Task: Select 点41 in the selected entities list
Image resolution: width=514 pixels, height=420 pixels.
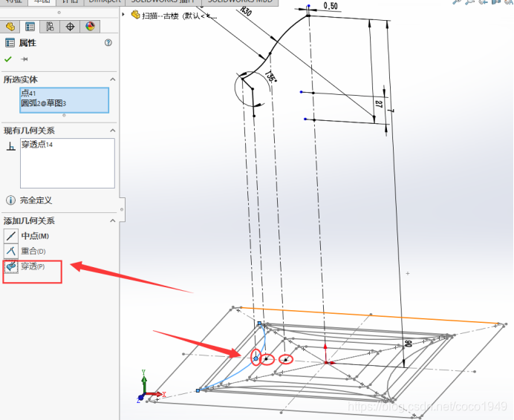Action: point(28,93)
